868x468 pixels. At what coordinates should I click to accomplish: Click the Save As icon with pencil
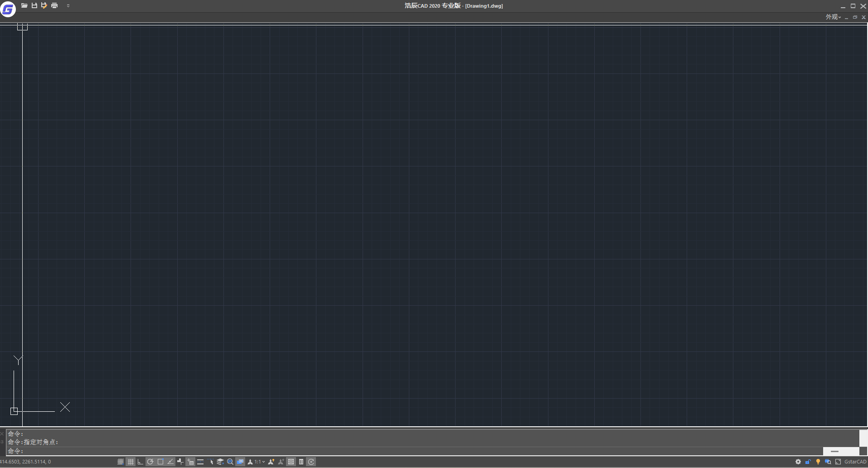(44, 5)
